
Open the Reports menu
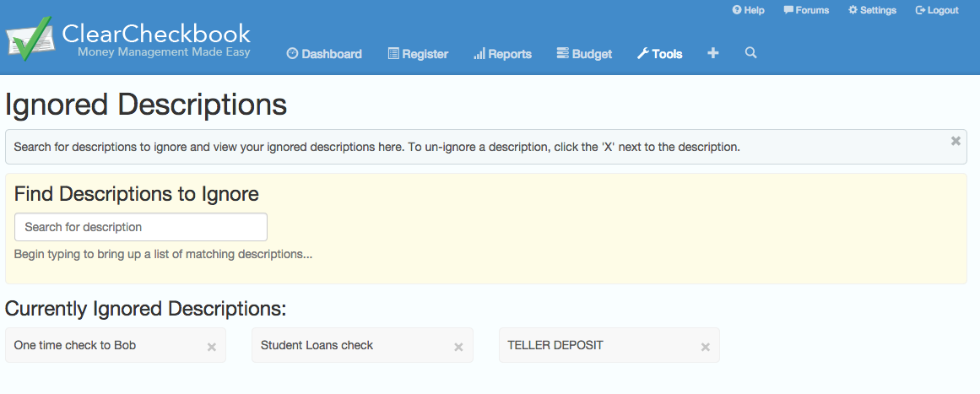(502, 54)
